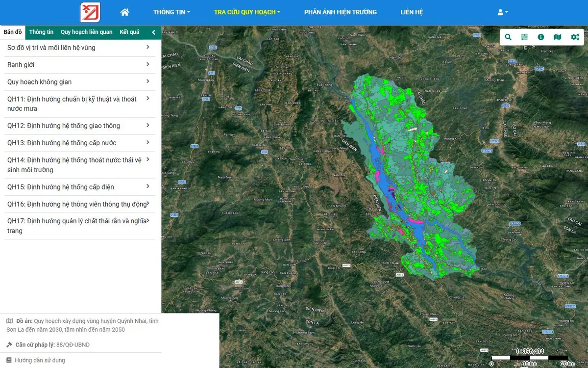Switch to the Thông tin tab
Screen dimensions: 588x368
(41, 32)
